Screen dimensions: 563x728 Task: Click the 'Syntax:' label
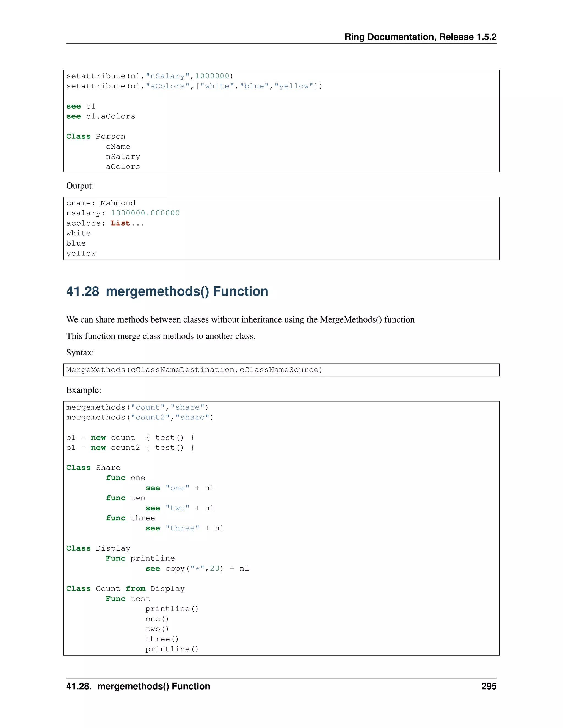pos(80,352)
